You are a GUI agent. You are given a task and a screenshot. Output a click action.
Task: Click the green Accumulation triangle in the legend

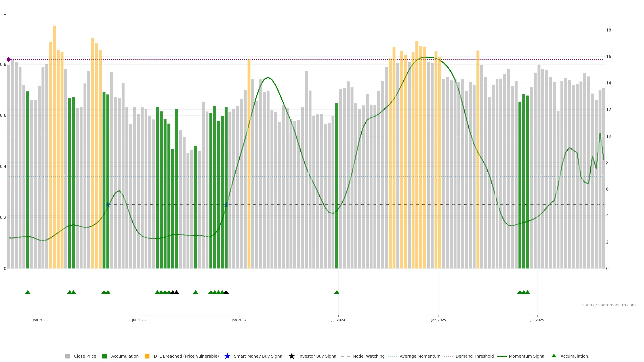[x=554, y=356]
